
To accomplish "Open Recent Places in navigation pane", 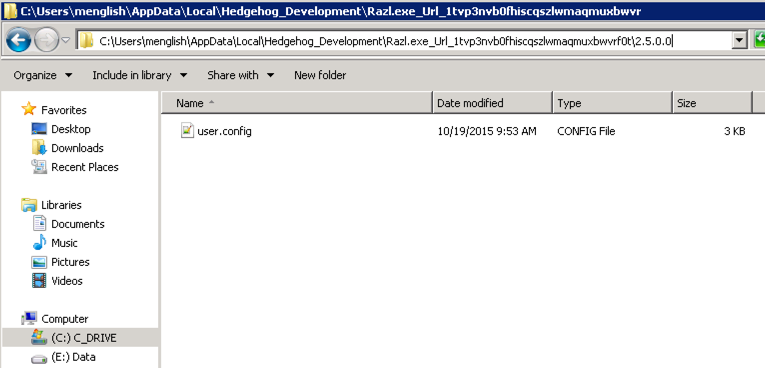I will point(85,167).
